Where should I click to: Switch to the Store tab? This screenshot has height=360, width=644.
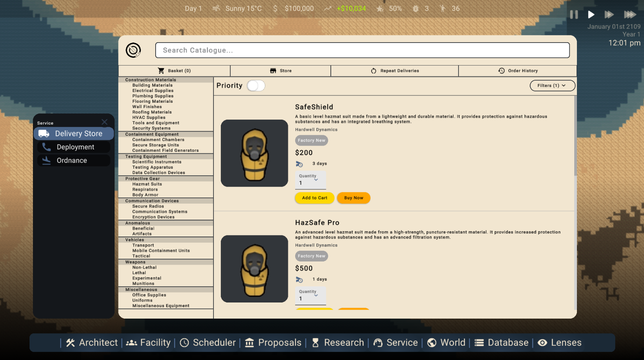pyautogui.click(x=281, y=71)
